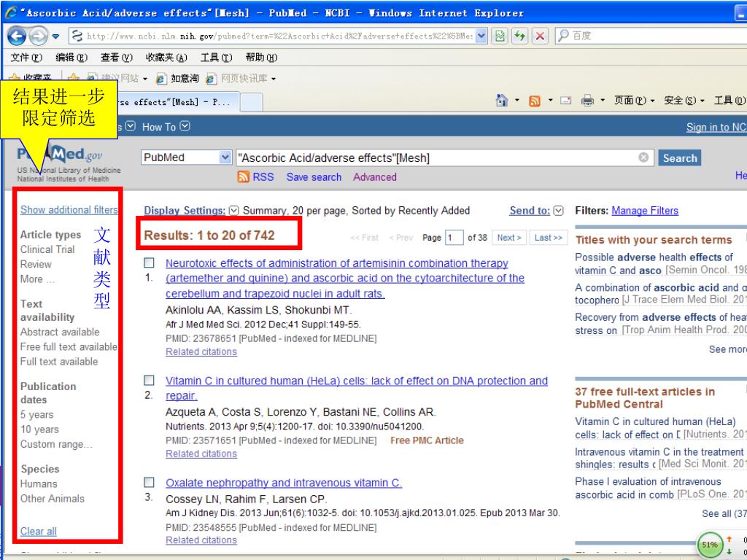Click the Refresh page icon
Image resolution: width=747 pixels, height=560 pixels.
(x=519, y=36)
